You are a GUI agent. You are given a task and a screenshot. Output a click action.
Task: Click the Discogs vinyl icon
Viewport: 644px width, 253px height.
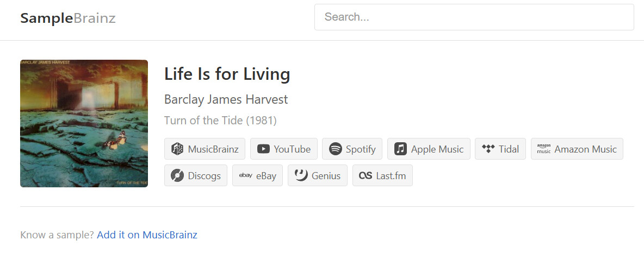[x=177, y=176]
